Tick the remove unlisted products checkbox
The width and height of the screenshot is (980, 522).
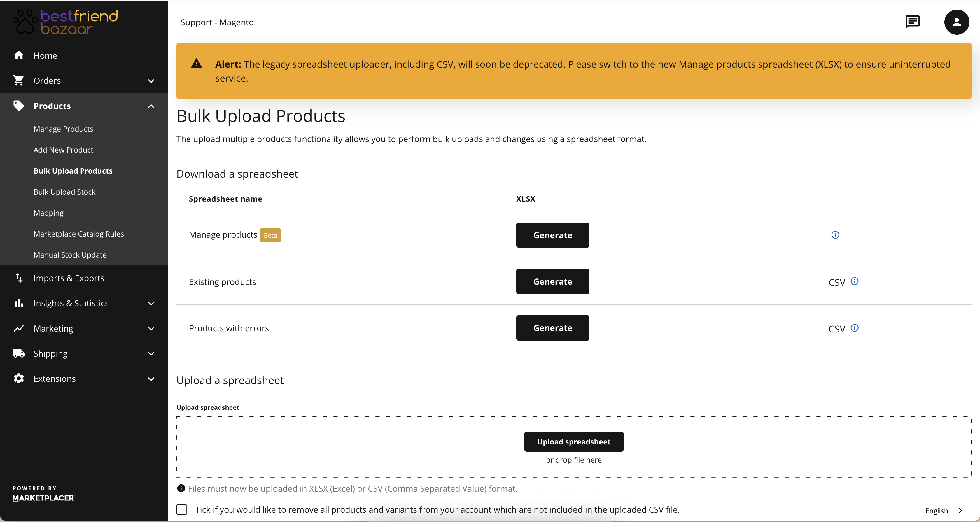click(182, 509)
